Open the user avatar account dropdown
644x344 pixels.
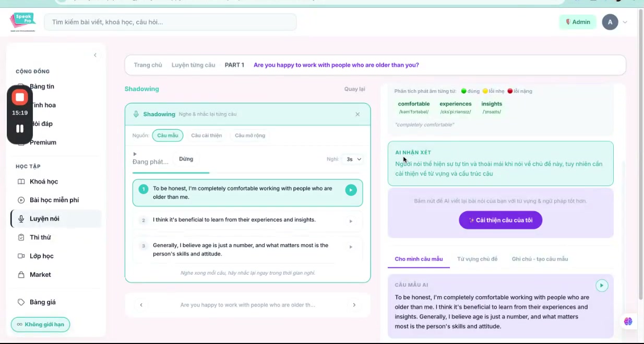point(615,22)
